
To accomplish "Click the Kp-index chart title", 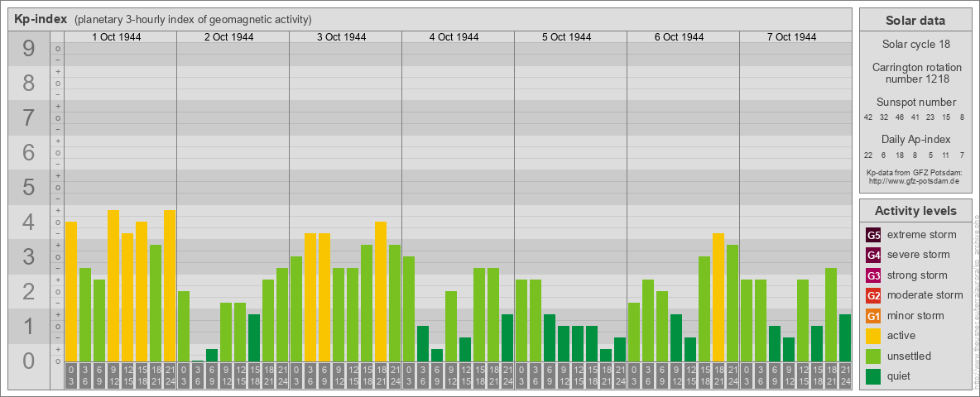I will pyautogui.click(x=41, y=19).
